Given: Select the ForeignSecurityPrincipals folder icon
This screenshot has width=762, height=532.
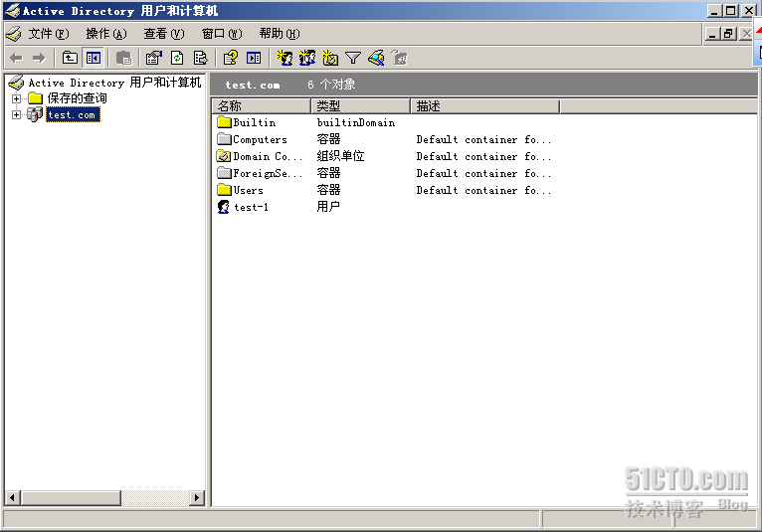Looking at the screenshot, I should 224,173.
